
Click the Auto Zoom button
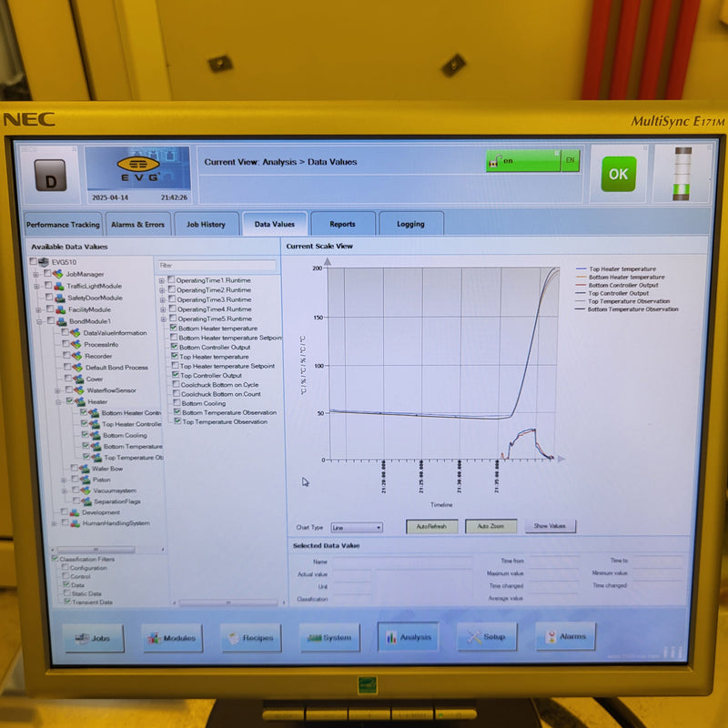pyautogui.click(x=490, y=526)
